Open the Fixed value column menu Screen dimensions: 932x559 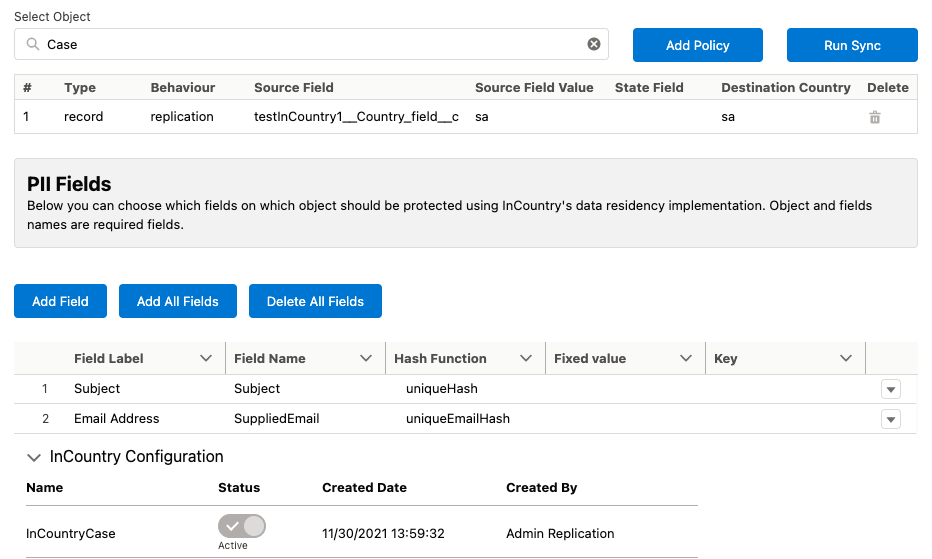pyautogui.click(x=686, y=358)
